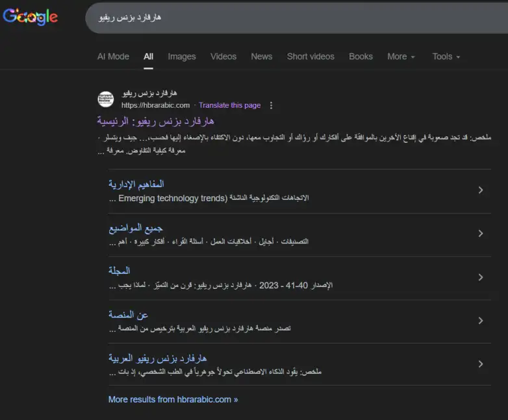Screen dimensions: 508x420
Task: Click the main result description starting ملخص
Action: [294, 143]
